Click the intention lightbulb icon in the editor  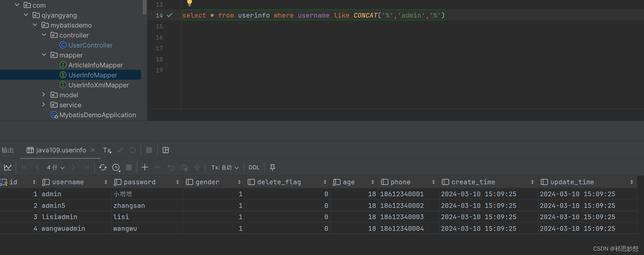click(x=189, y=3)
